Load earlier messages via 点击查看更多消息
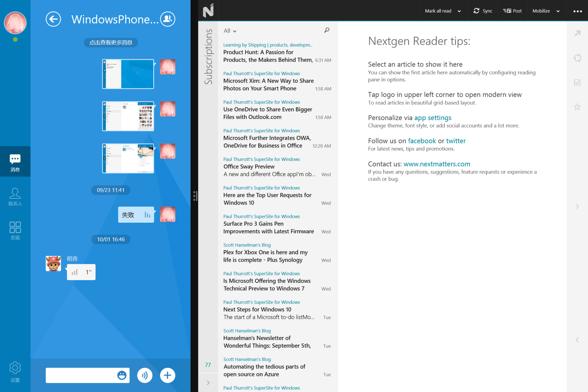588x392 pixels. coord(111,43)
